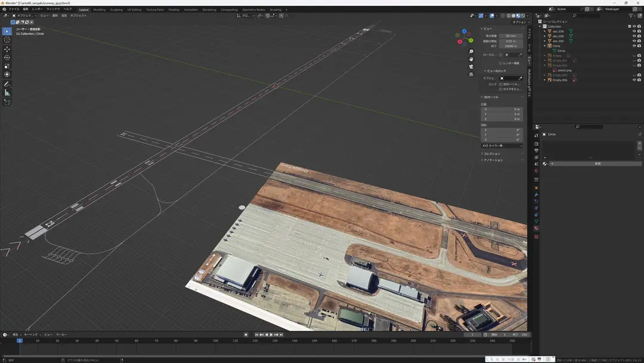Open the 追加 menu in viewport header
This screenshot has width=644, height=363.
64,16
